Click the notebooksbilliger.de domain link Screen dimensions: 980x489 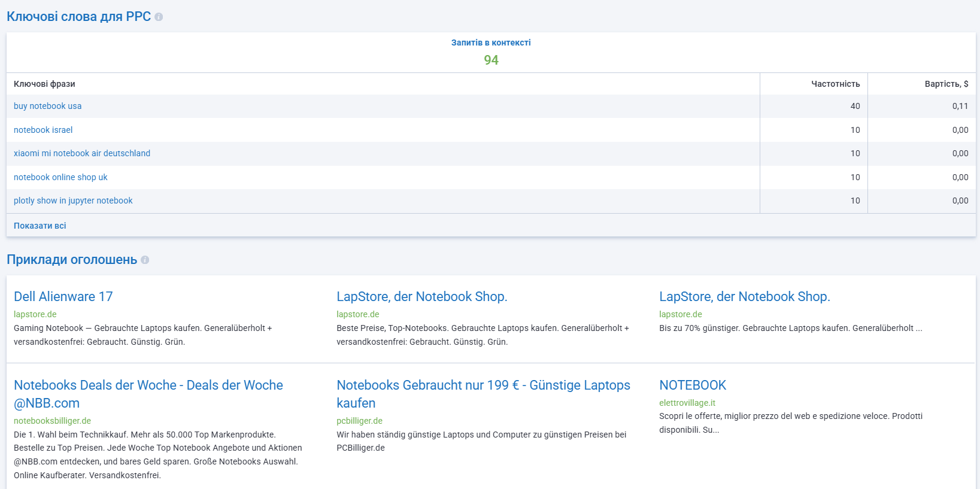coord(52,421)
